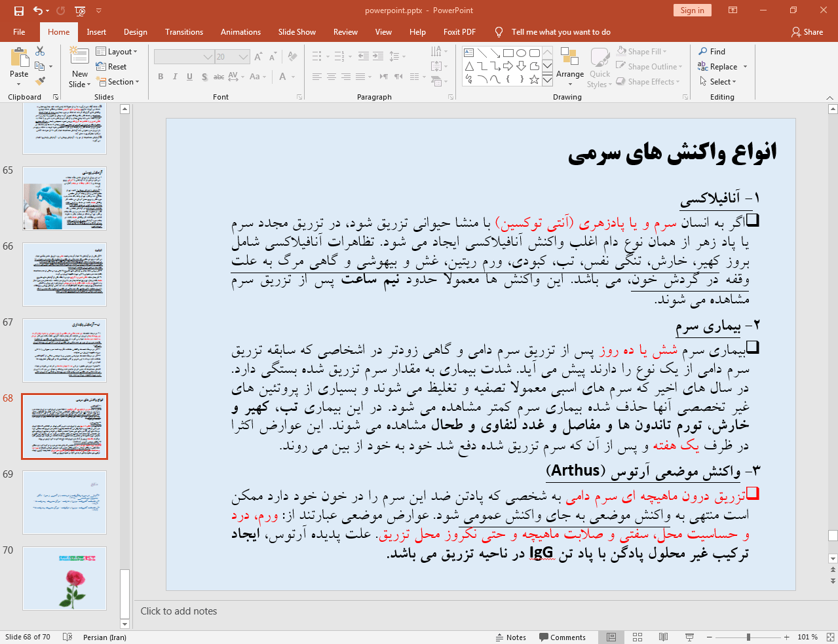Click the Share button
Screen dimensions: 838x644
pyautogui.click(x=807, y=32)
